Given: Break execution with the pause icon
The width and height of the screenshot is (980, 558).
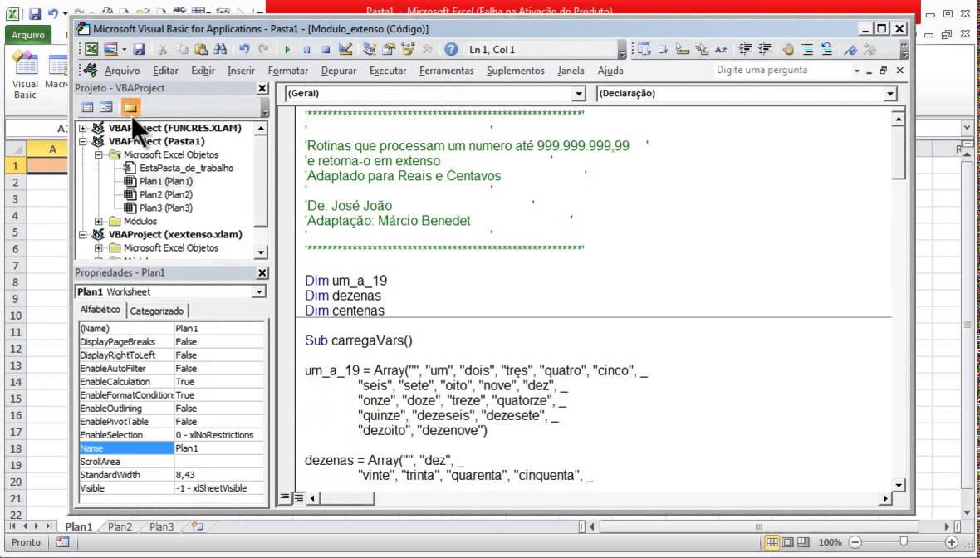Looking at the screenshot, I should pyautogui.click(x=307, y=49).
